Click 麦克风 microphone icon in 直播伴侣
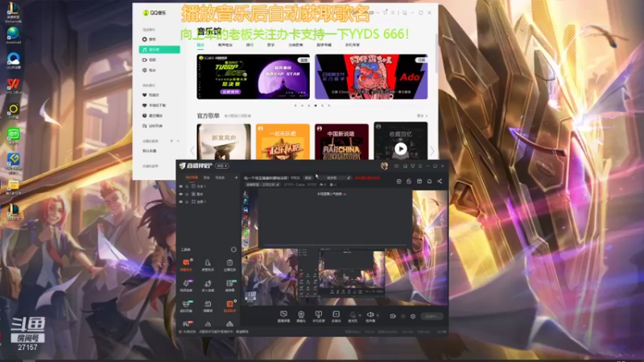 click(353, 316)
